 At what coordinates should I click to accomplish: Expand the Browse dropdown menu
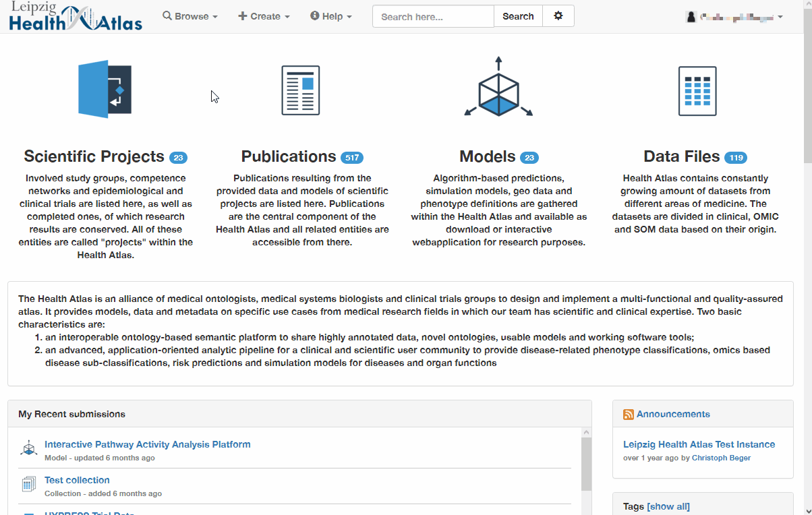190,16
